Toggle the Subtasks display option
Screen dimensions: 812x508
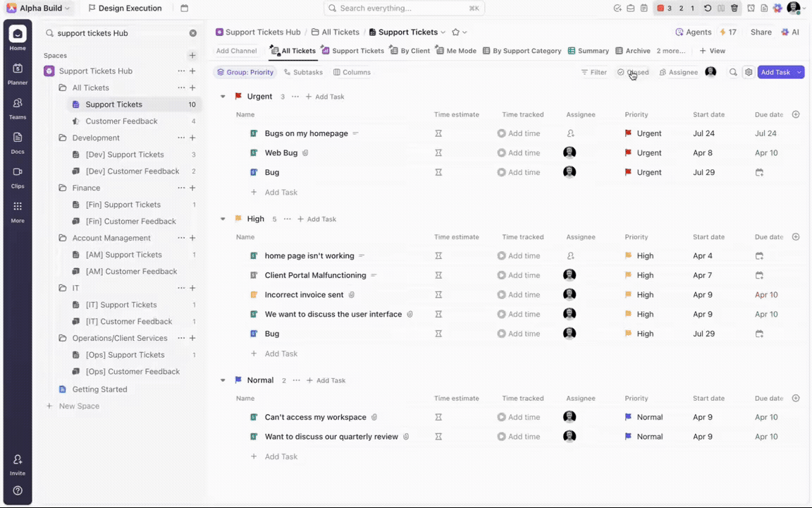click(x=303, y=72)
